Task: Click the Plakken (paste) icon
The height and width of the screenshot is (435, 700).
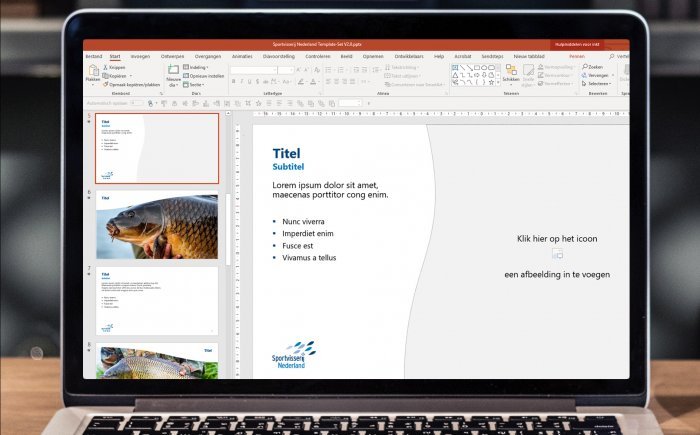Action: 92,72
